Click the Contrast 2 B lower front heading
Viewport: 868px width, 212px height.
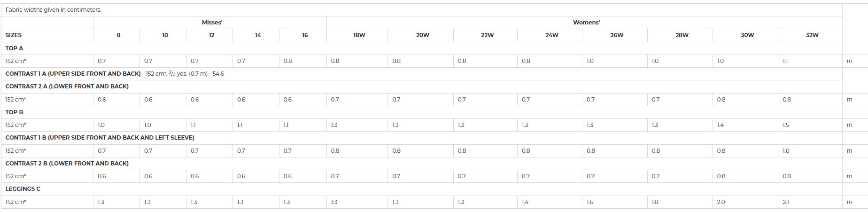coord(67,164)
